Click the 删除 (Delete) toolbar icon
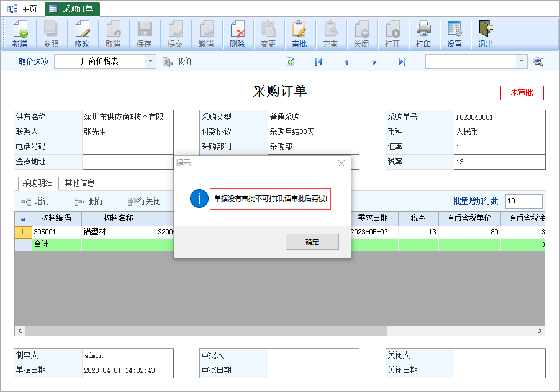Image resolution: width=560 pixels, height=392 pixels. (x=237, y=34)
